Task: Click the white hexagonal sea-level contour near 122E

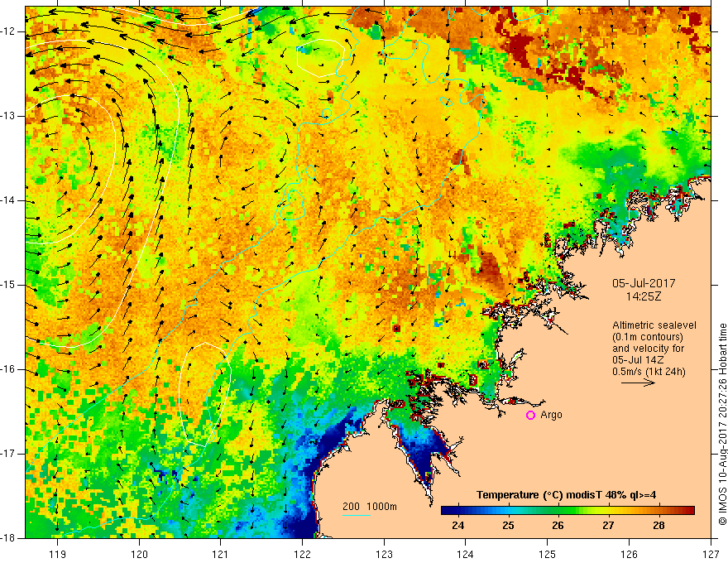Action: (x=320, y=58)
